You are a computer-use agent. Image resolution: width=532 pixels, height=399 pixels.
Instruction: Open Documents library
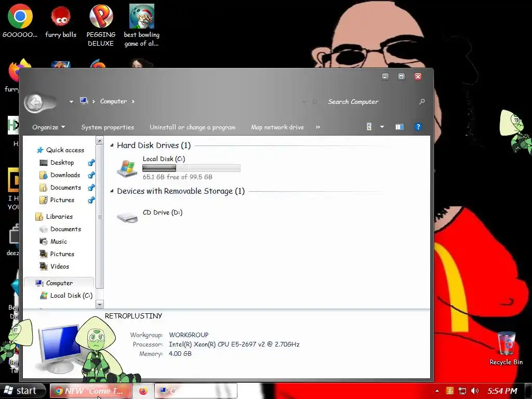click(x=65, y=229)
